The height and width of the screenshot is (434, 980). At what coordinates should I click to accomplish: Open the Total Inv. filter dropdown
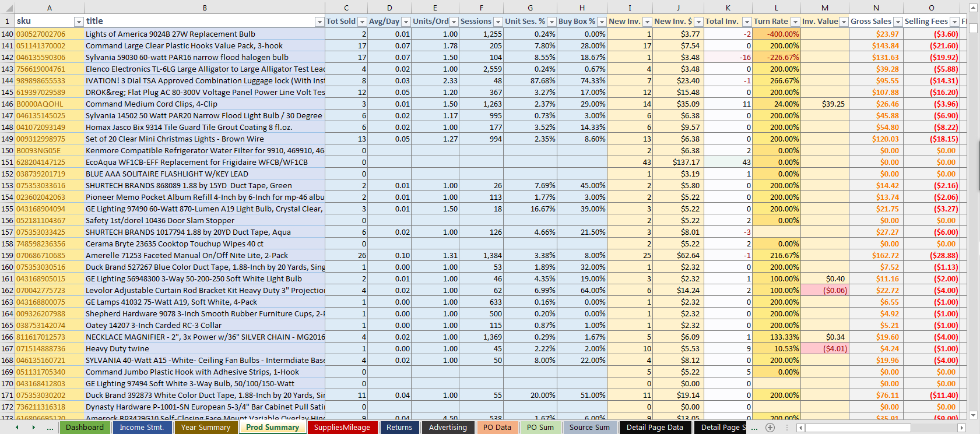746,22
